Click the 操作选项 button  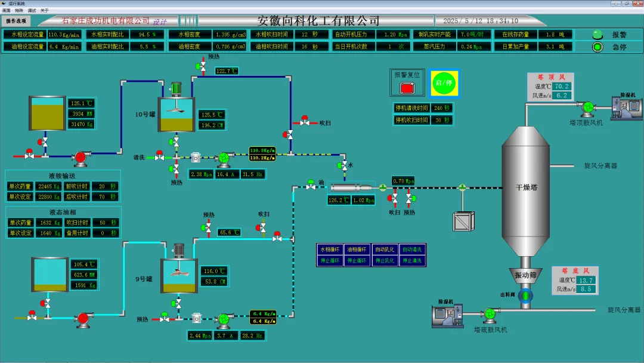click(16, 20)
